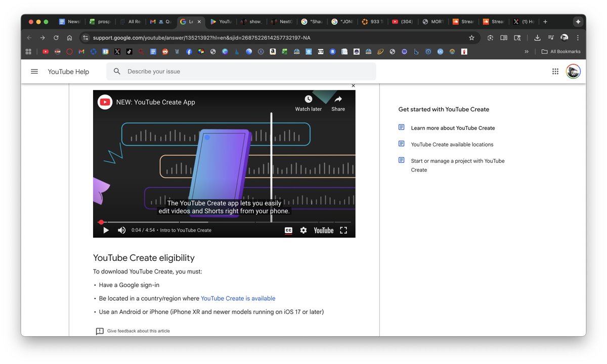Bookmark this page with the star
This screenshot has width=607, height=364.
[x=471, y=37]
